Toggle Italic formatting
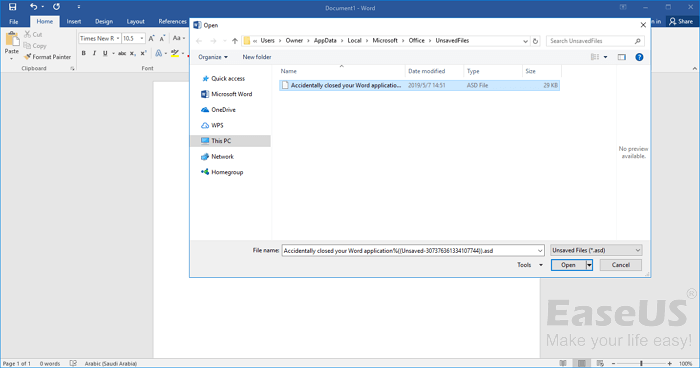Image resolution: width=700 pixels, height=368 pixels. pyautogui.click(x=94, y=53)
